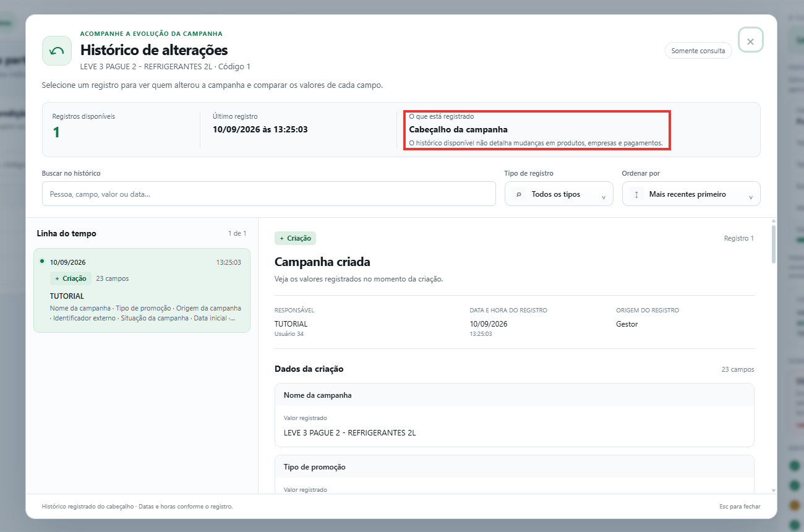Viewport: 804px width, 532px height.
Task: Click the 23 campos count beside Dados da criação
Action: (738, 369)
